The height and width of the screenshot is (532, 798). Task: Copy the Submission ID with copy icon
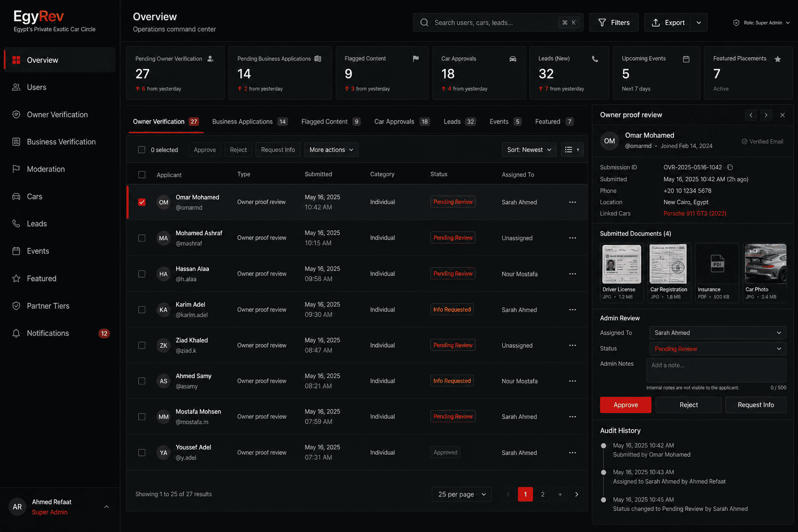tap(730, 167)
